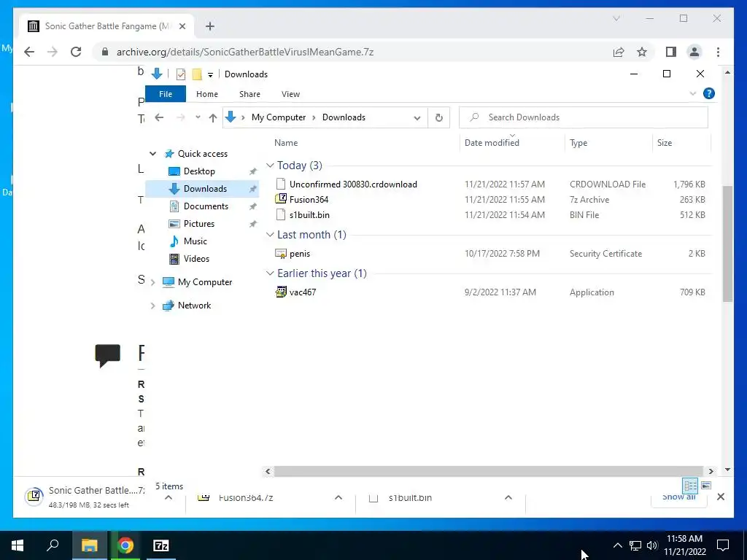Image resolution: width=747 pixels, height=560 pixels.
Task: Open the Chrome three-dot menu
Action: (x=718, y=52)
